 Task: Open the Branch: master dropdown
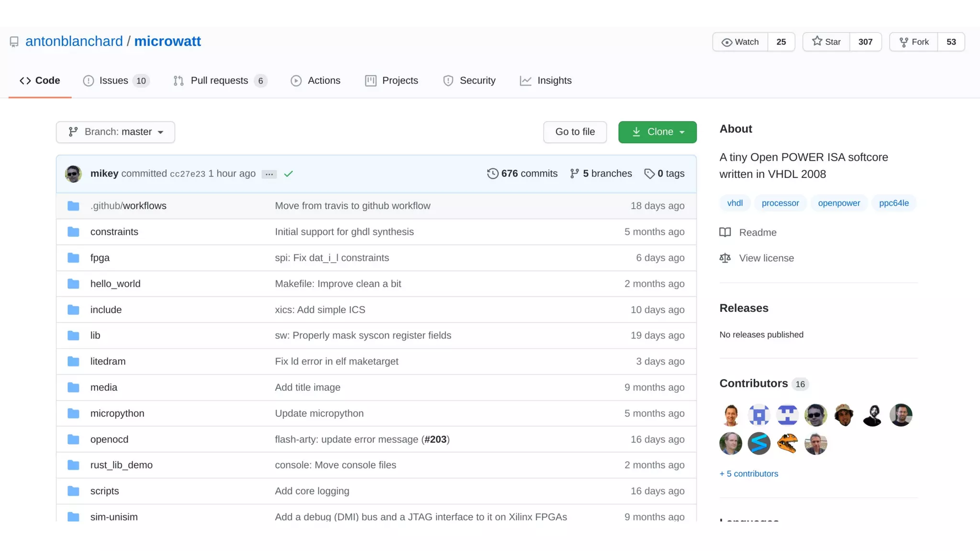115,132
